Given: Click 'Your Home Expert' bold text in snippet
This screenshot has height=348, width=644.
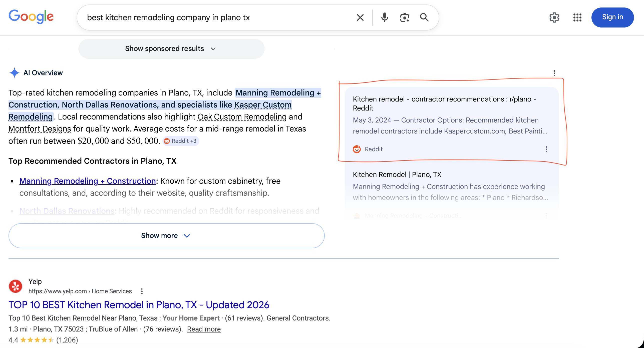Looking at the screenshot, I should pyautogui.click(x=191, y=318).
